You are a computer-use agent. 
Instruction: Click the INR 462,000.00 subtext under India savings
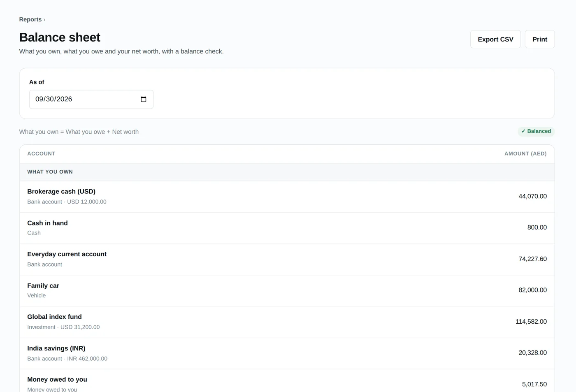87,359
